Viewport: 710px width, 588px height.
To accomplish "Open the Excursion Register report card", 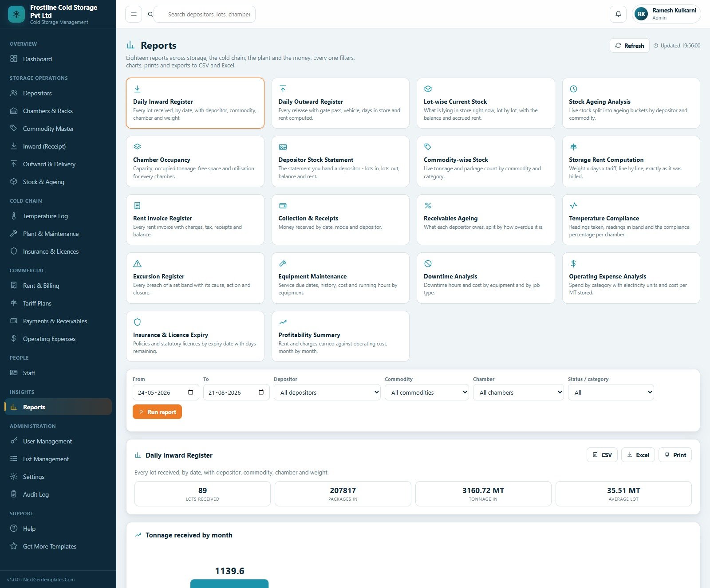I will point(195,278).
